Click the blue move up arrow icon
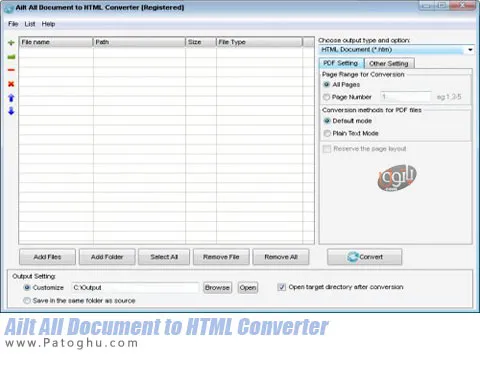The height and width of the screenshot is (375, 480). click(x=11, y=98)
